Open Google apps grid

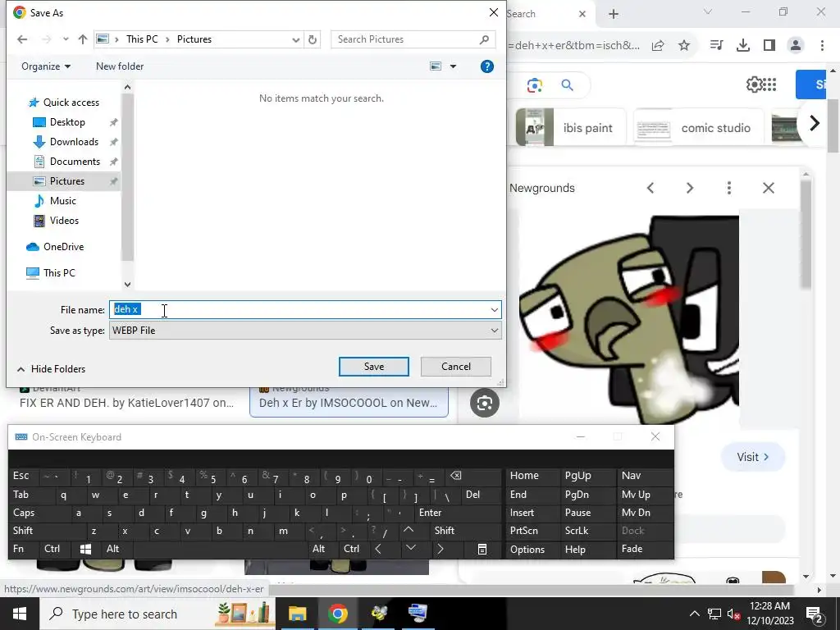[769, 84]
